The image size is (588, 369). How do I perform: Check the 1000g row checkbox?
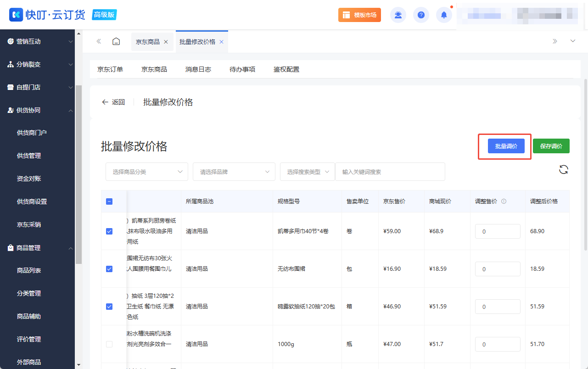pyautogui.click(x=109, y=344)
